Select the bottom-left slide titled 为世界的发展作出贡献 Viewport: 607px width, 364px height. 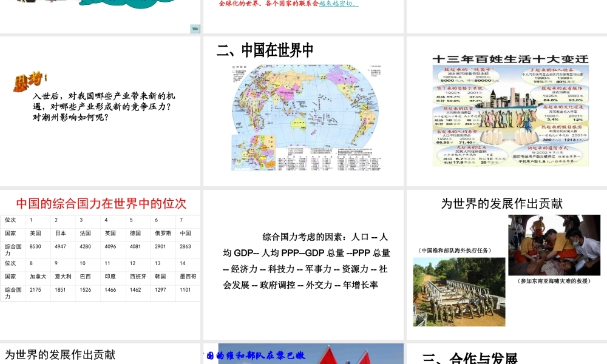[x=100, y=354]
